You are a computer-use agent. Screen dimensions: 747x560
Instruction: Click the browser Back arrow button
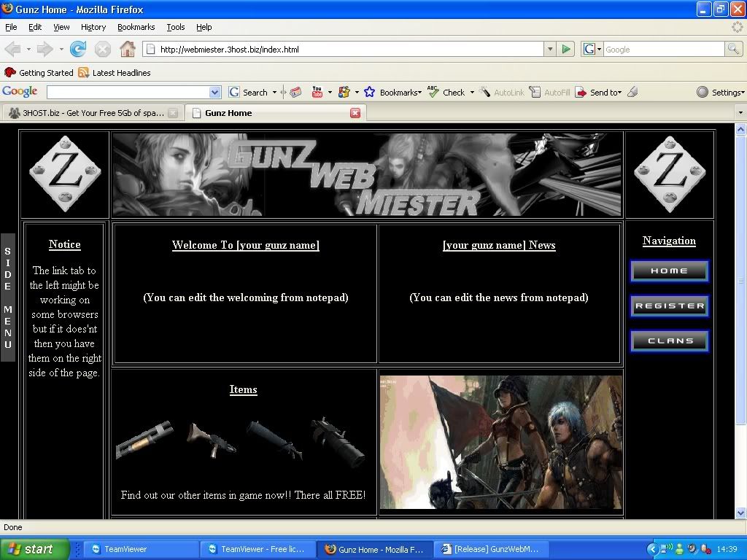pyautogui.click(x=14, y=50)
